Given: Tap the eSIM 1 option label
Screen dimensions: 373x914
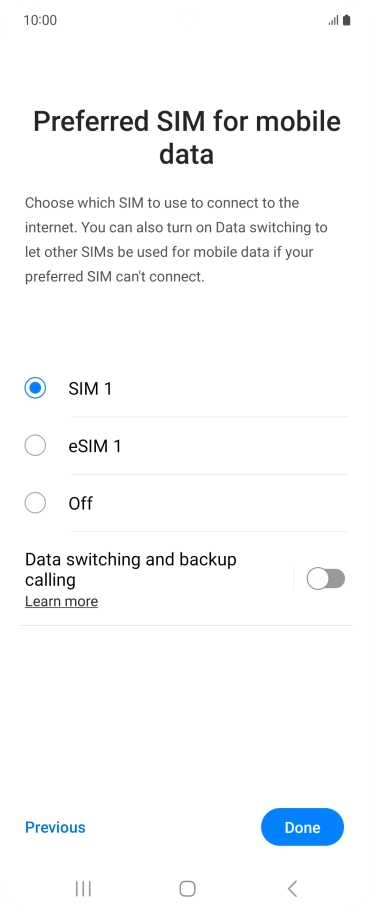Looking at the screenshot, I should 95,446.
